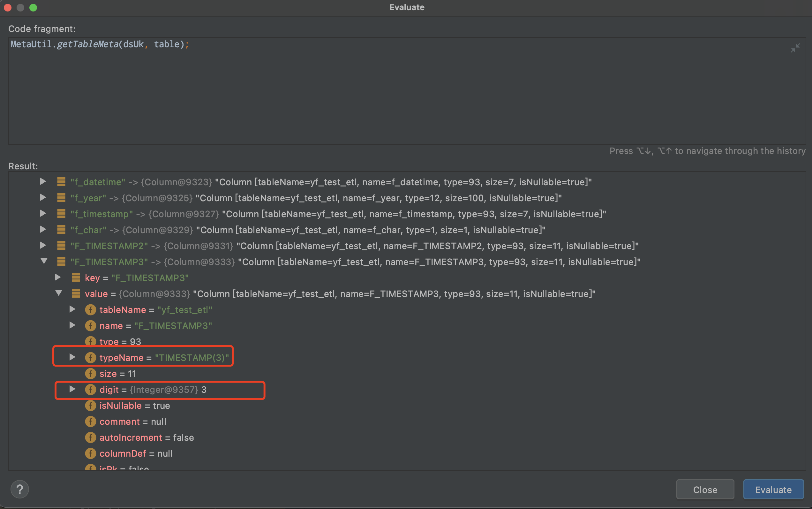Click the field icon next to tableName

(90, 310)
